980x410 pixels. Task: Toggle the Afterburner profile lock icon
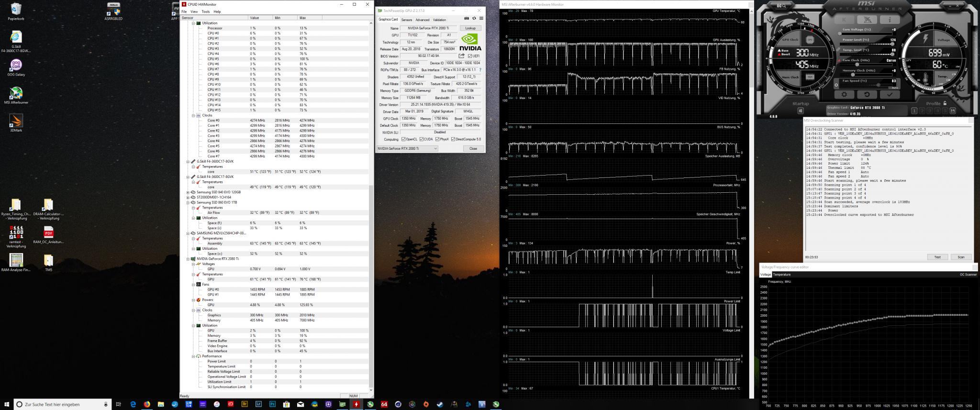(x=945, y=103)
